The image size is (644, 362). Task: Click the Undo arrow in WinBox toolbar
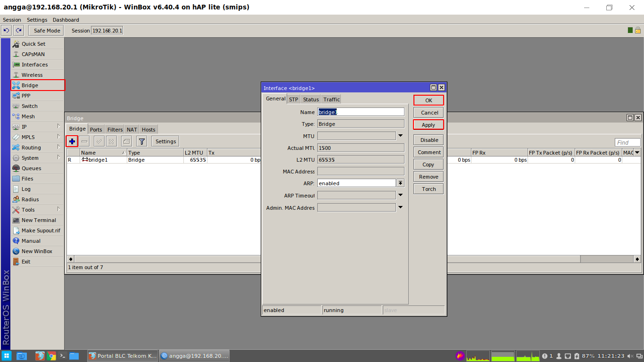(x=6, y=30)
